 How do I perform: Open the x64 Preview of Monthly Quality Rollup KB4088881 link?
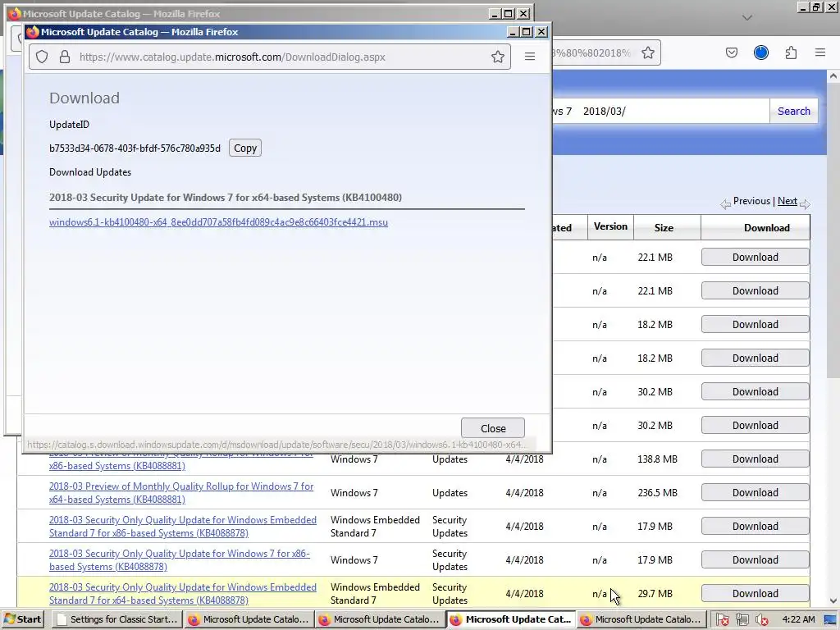181,493
